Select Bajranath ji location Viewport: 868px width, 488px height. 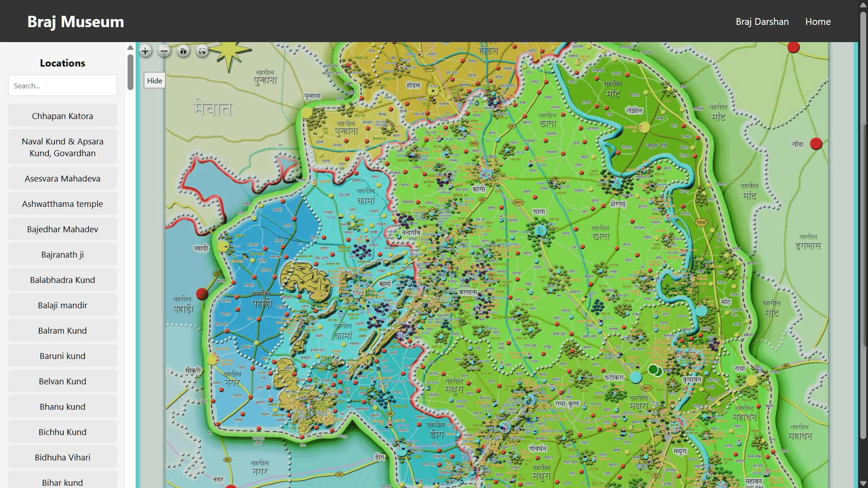point(62,254)
